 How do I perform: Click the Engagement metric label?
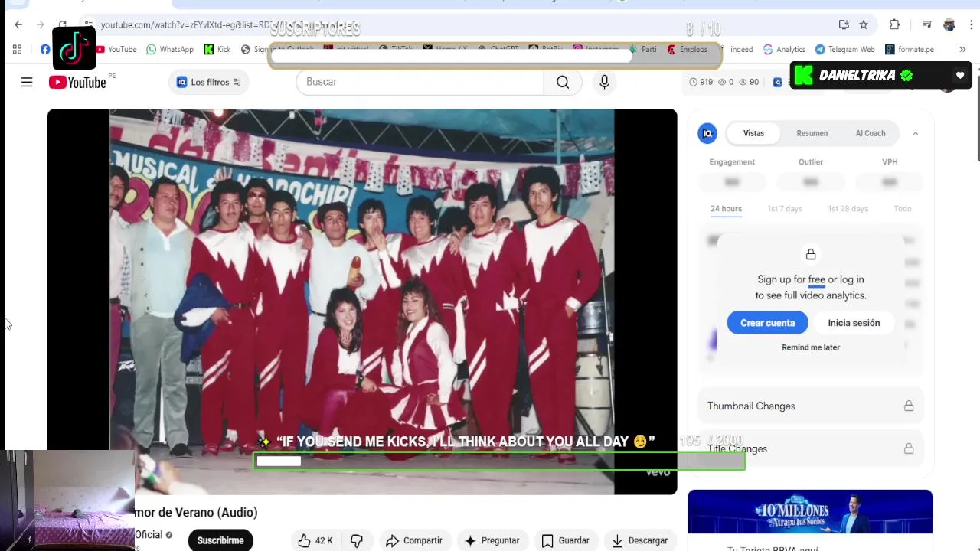(x=732, y=162)
